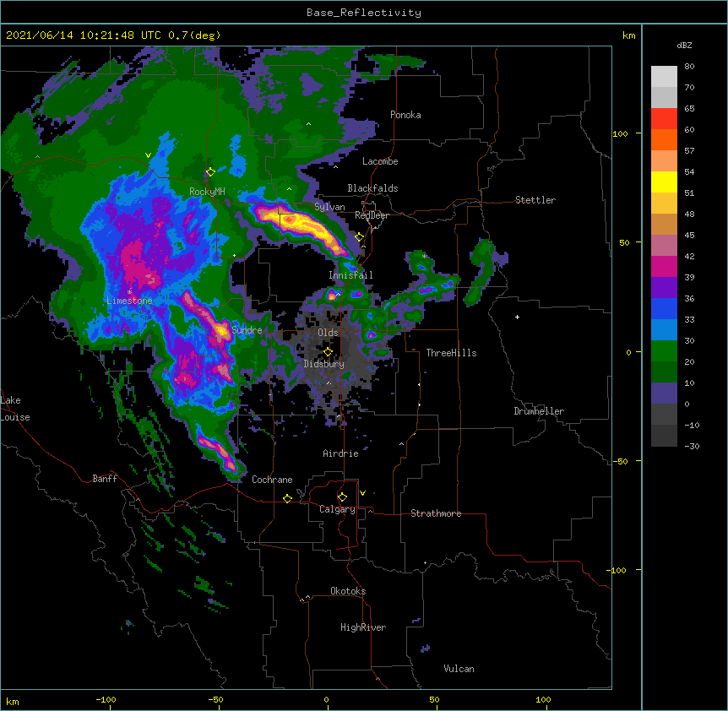Click the Banff label
This screenshot has width=728, height=711.
(x=105, y=479)
